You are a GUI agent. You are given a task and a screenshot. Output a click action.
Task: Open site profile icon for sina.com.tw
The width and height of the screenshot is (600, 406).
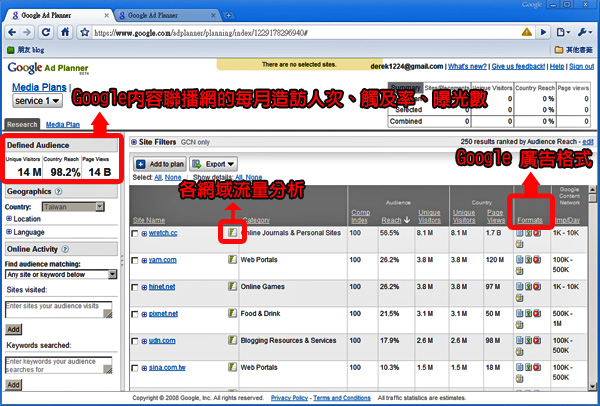[232, 367]
